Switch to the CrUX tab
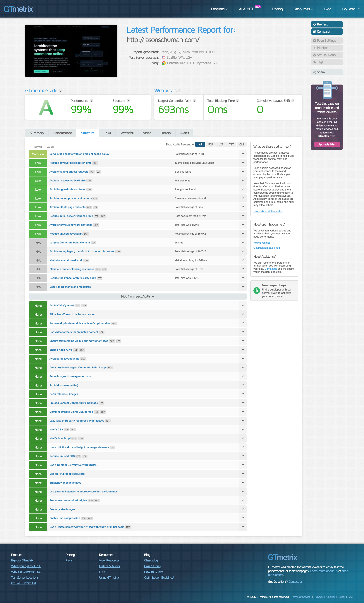This screenshot has height=603, width=364. pyautogui.click(x=107, y=133)
